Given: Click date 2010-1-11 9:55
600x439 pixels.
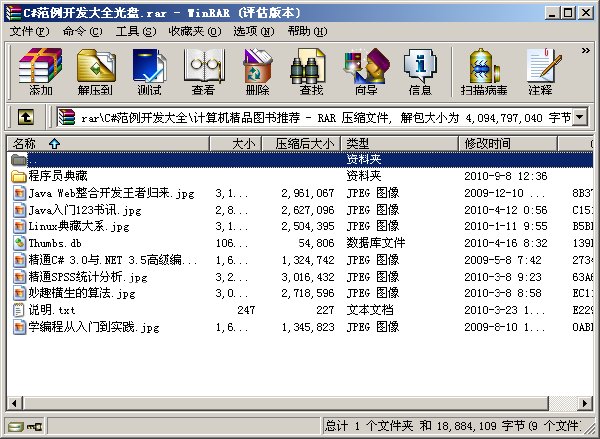Looking at the screenshot, I should pyautogui.click(x=505, y=226).
